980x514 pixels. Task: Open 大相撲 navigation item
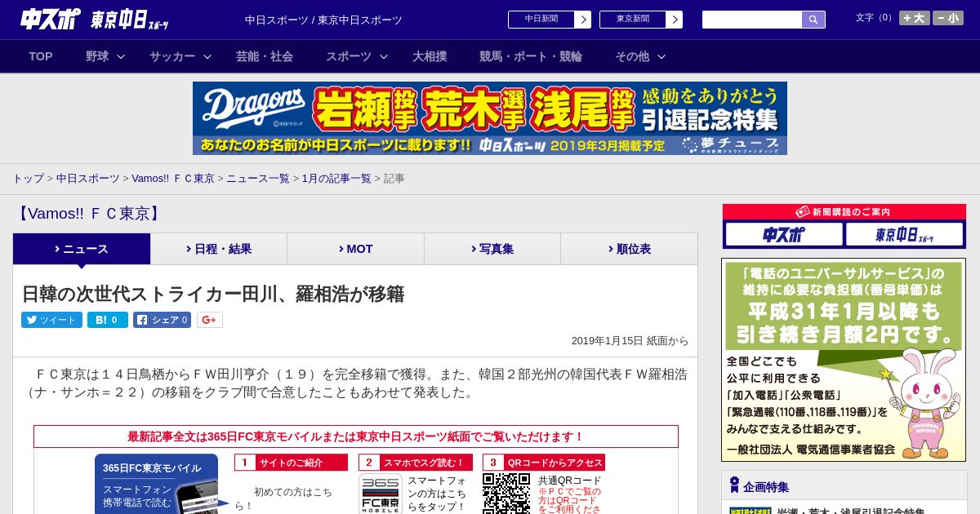(x=430, y=56)
